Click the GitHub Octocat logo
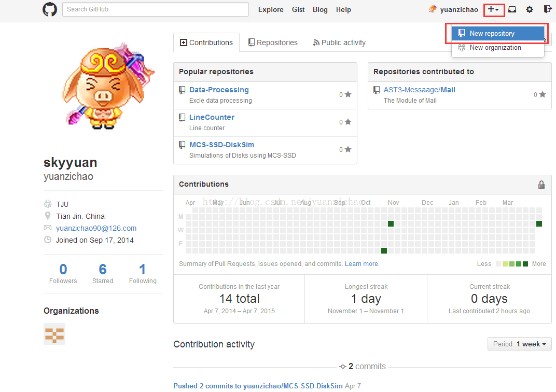 (x=50, y=9)
